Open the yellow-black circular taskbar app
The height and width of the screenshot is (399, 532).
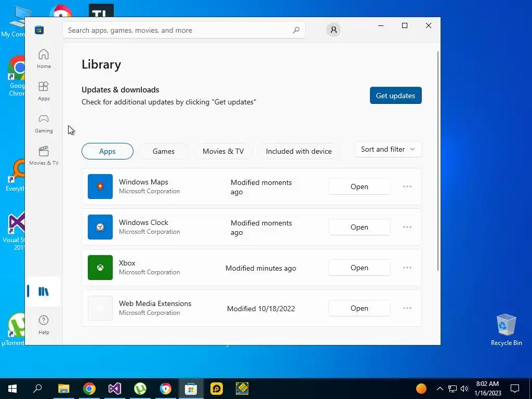[217, 389]
